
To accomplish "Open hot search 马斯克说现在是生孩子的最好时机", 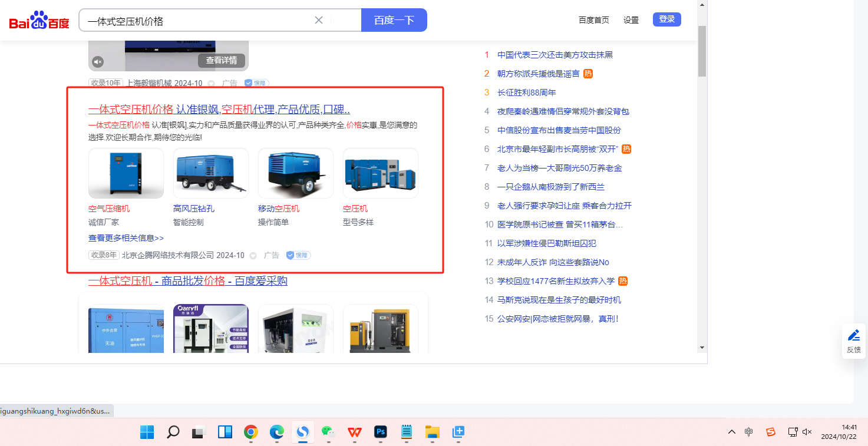I will click(x=559, y=300).
